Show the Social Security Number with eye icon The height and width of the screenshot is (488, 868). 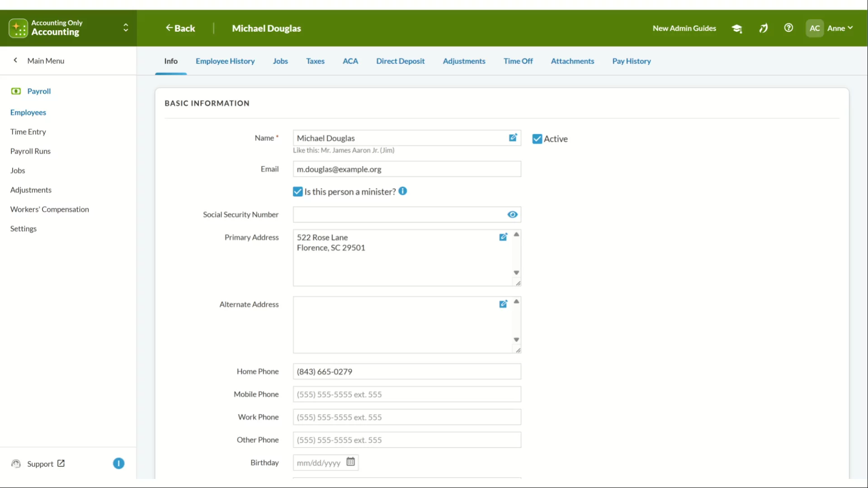click(x=512, y=215)
